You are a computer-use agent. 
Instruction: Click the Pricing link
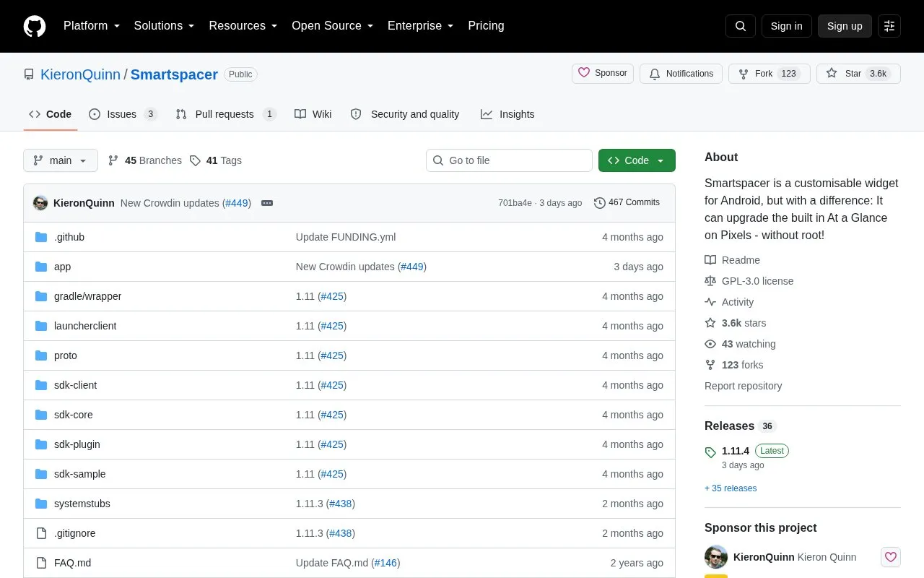[x=486, y=26]
